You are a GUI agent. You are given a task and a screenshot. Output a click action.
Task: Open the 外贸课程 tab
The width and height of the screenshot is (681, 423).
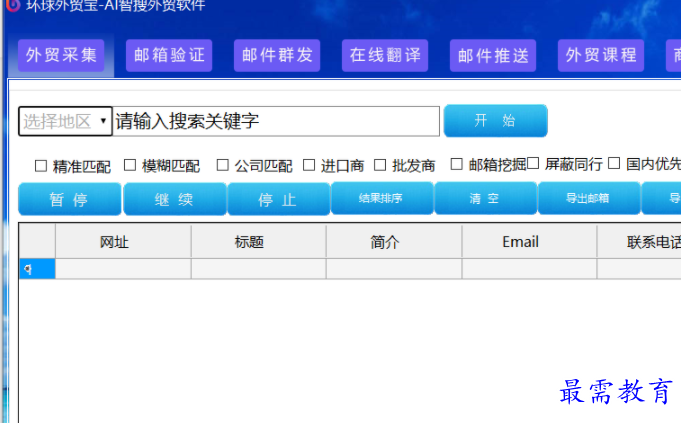click(601, 56)
